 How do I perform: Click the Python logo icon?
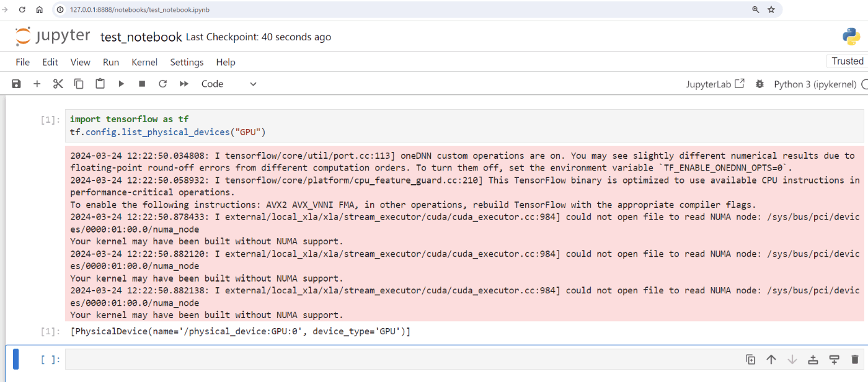[x=851, y=37]
